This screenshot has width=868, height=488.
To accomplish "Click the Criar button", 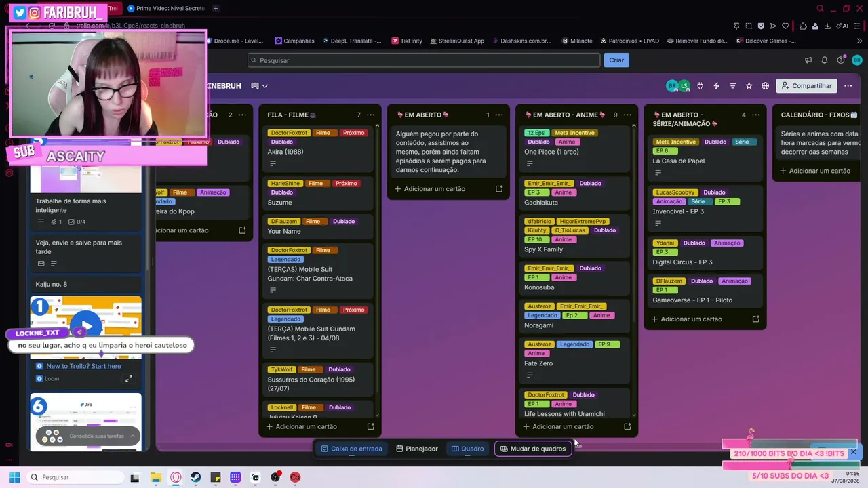I will (616, 60).
